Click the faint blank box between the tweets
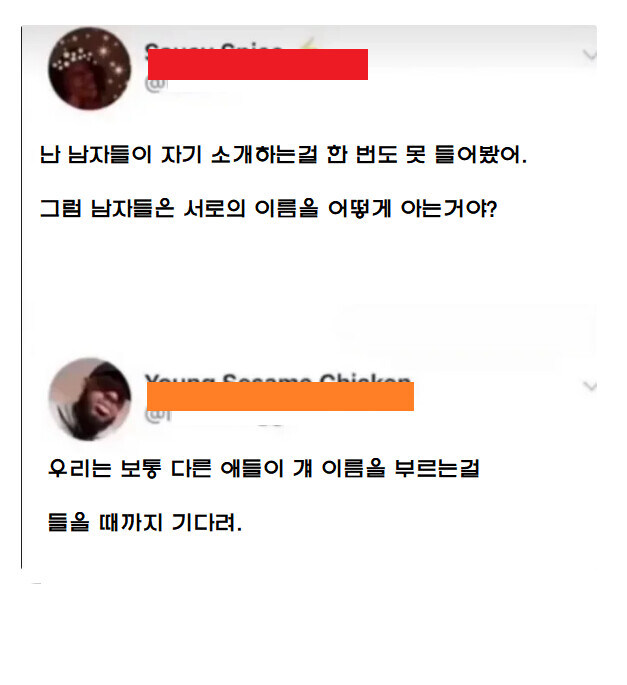 coord(464,330)
